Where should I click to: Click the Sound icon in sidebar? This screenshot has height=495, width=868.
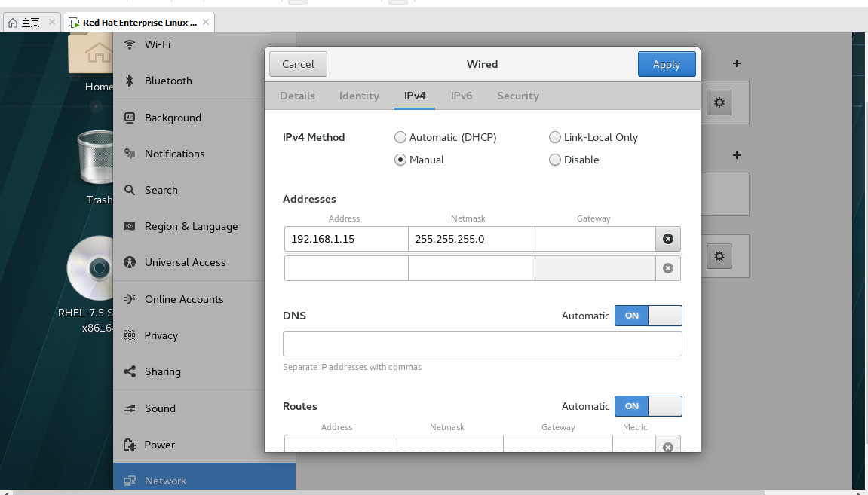pos(130,408)
